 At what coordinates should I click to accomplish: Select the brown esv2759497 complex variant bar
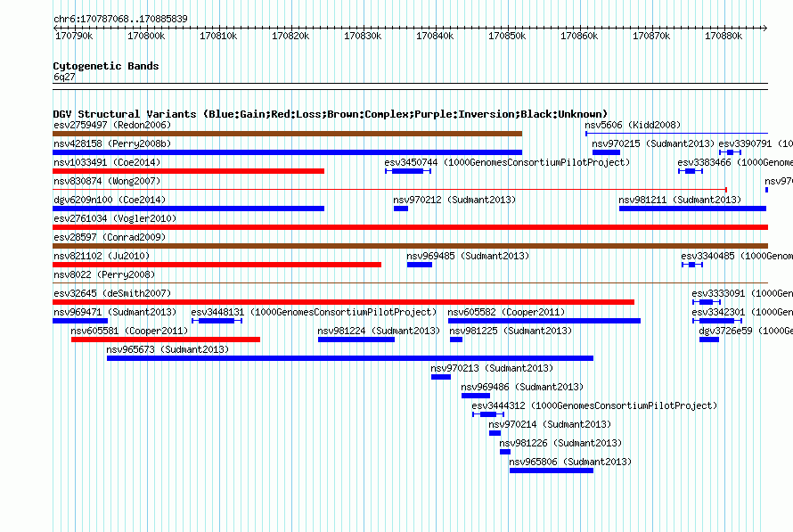(287, 134)
